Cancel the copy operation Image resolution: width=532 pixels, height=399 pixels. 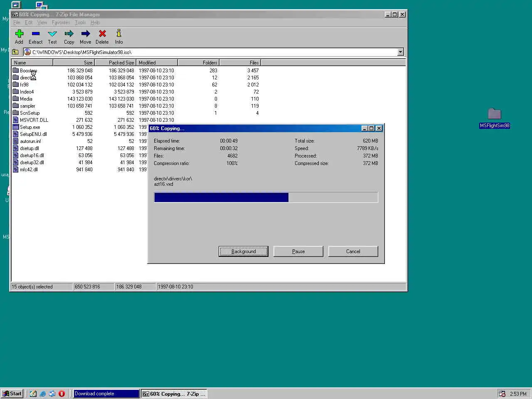click(x=353, y=251)
